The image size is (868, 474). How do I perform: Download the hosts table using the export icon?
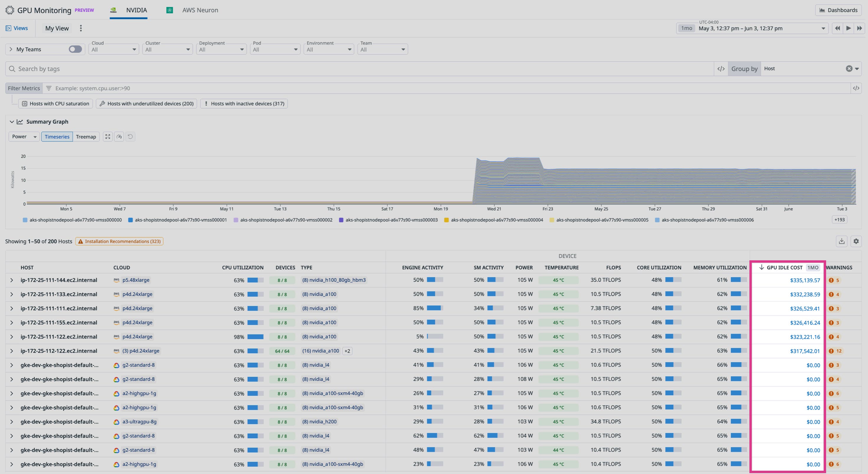tap(841, 241)
